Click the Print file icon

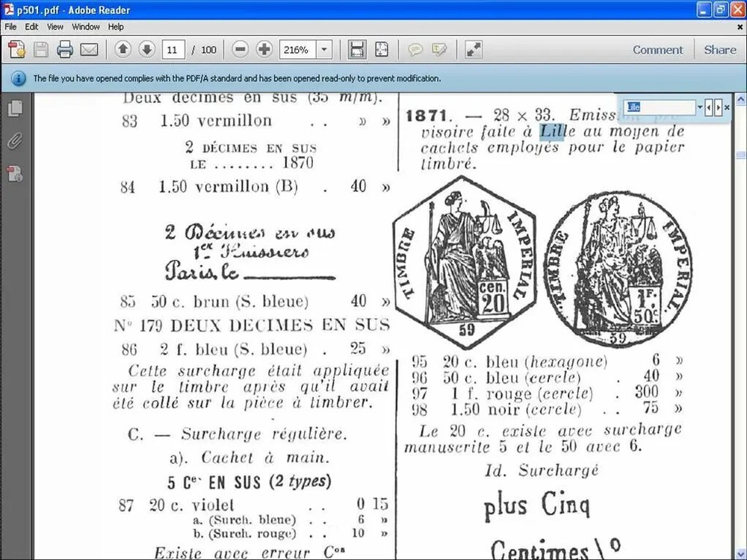click(65, 50)
